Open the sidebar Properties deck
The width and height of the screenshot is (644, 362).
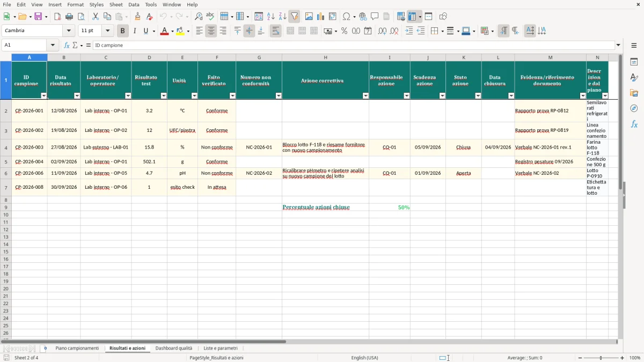click(634, 62)
